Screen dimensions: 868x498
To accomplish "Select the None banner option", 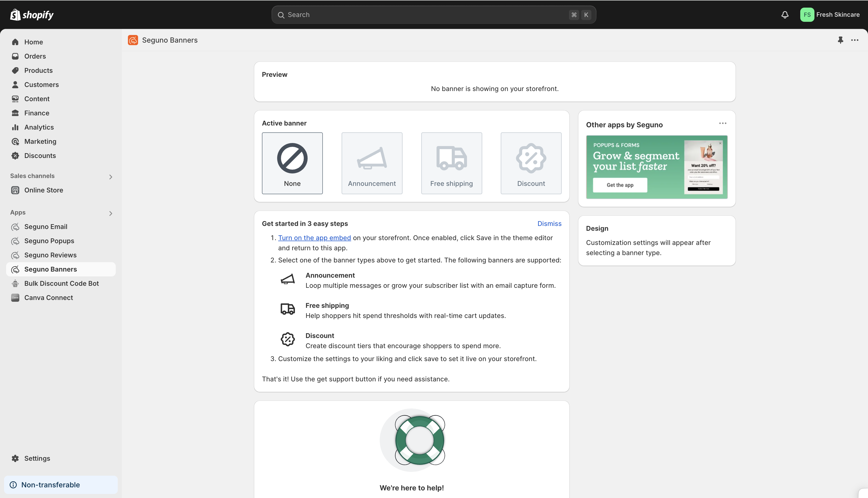I will tap(292, 163).
